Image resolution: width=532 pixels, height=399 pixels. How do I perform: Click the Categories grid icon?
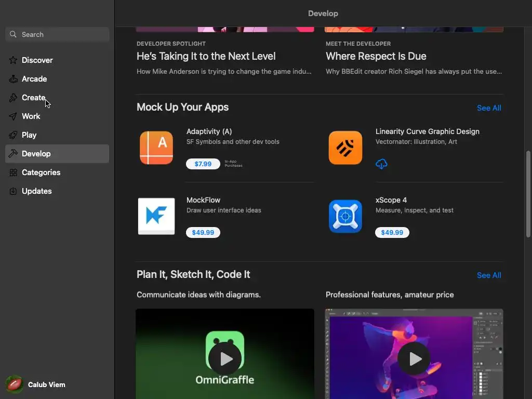click(13, 172)
